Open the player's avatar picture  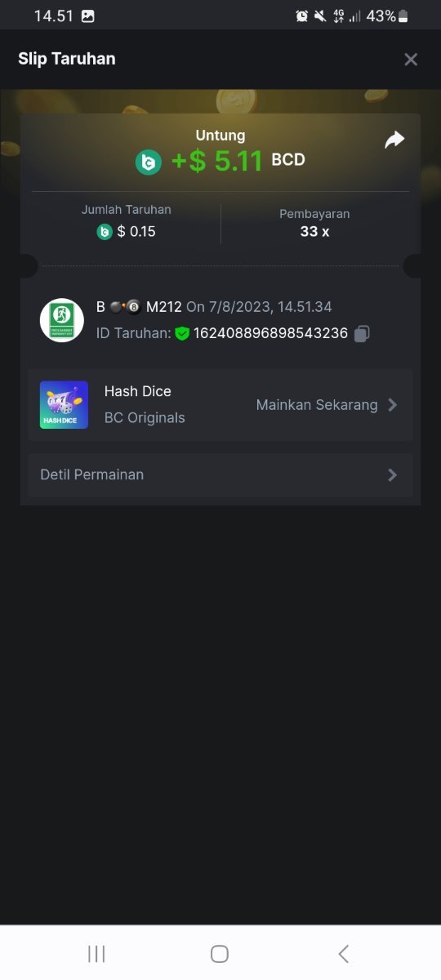pos(62,320)
